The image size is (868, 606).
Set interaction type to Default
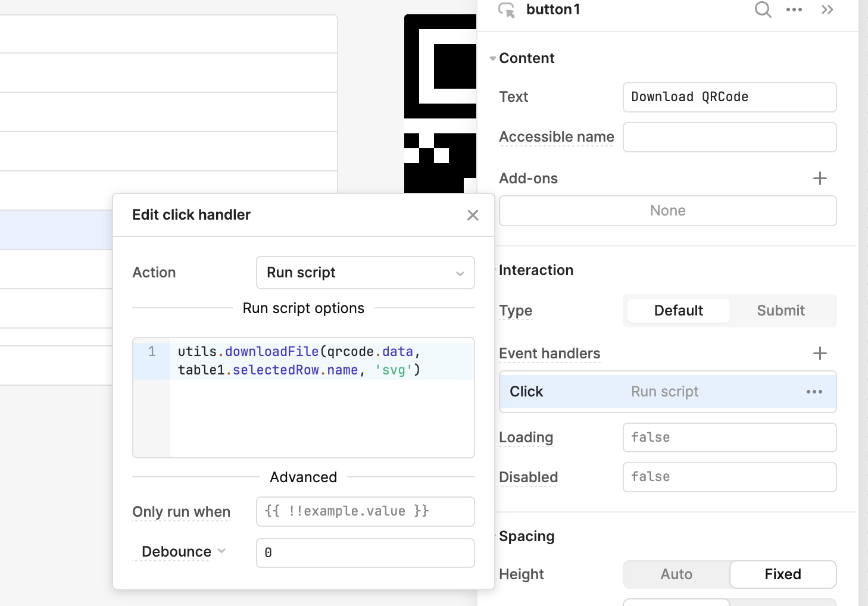point(678,311)
